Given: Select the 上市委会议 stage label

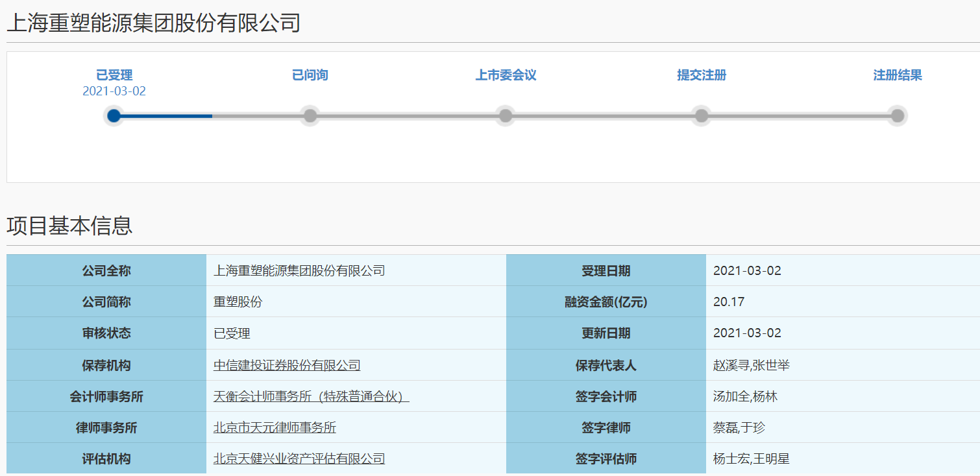Looking at the screenshot, I should tap(506, 75).
